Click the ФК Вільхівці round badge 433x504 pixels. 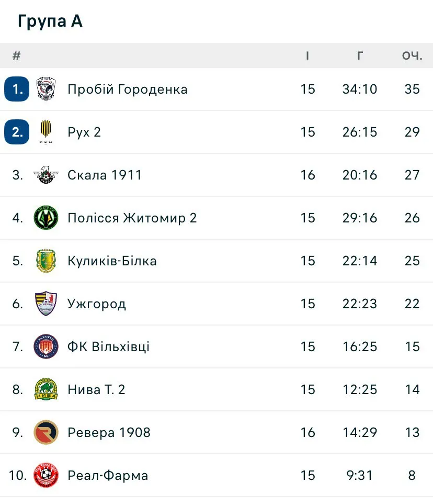[x=46, y=346]
